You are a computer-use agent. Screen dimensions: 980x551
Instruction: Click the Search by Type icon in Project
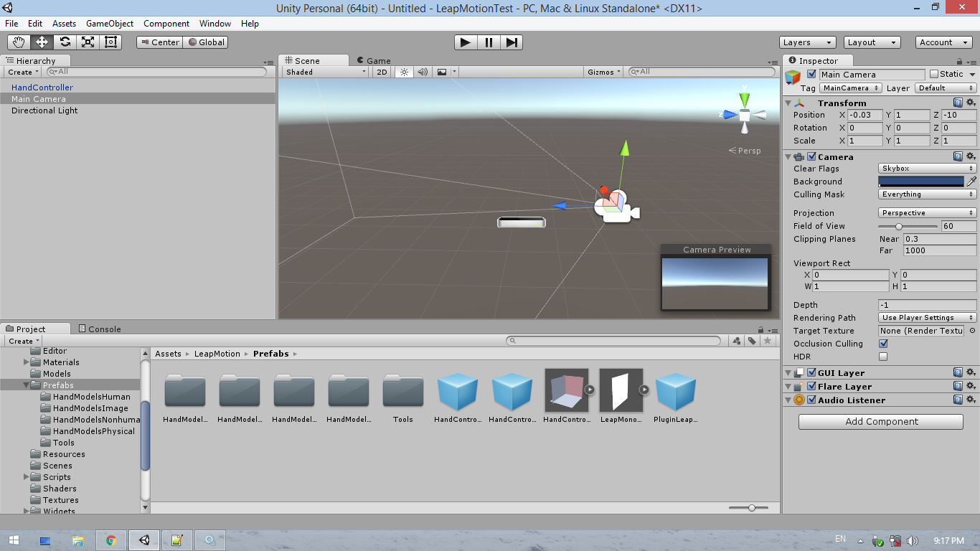coord(737,341)
